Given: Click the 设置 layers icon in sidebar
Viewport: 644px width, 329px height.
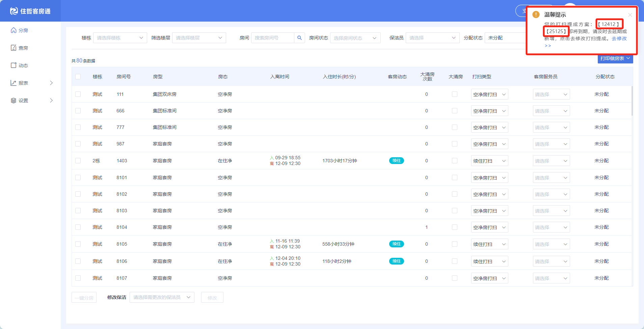Looking at the screenshot, I should [14, 101].
